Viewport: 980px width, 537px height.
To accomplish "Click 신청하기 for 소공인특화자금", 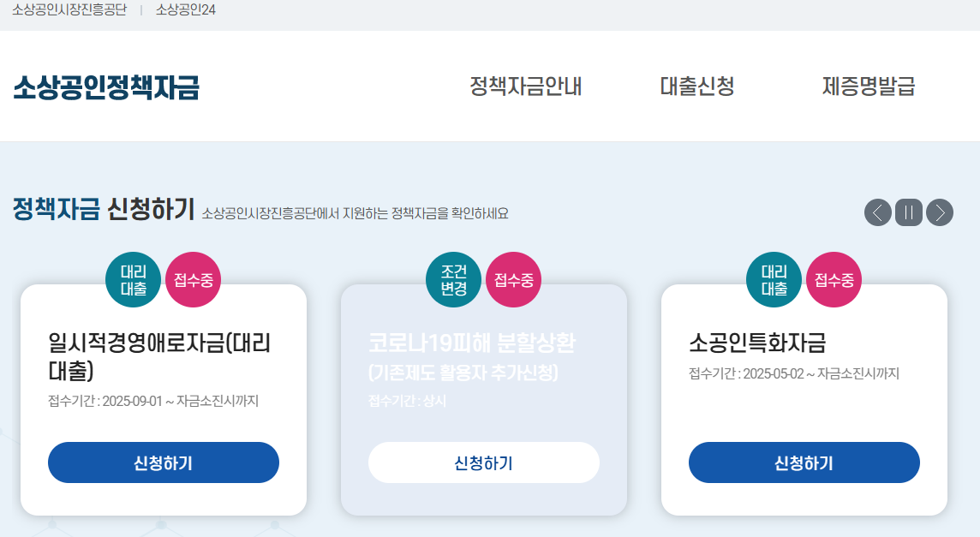I will click(x=804, y=462).
